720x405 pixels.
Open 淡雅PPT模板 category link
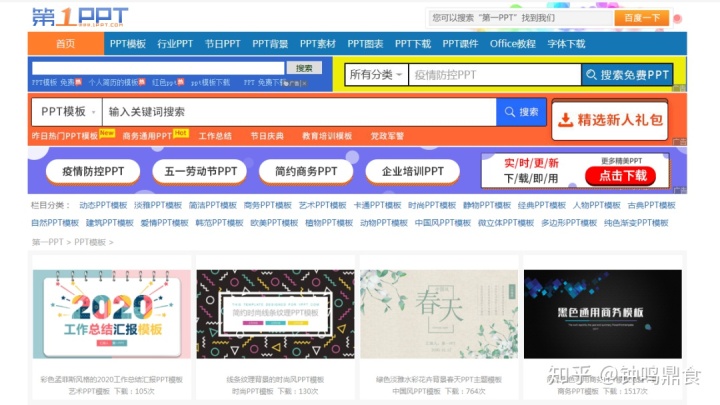[x=158, y=205]
